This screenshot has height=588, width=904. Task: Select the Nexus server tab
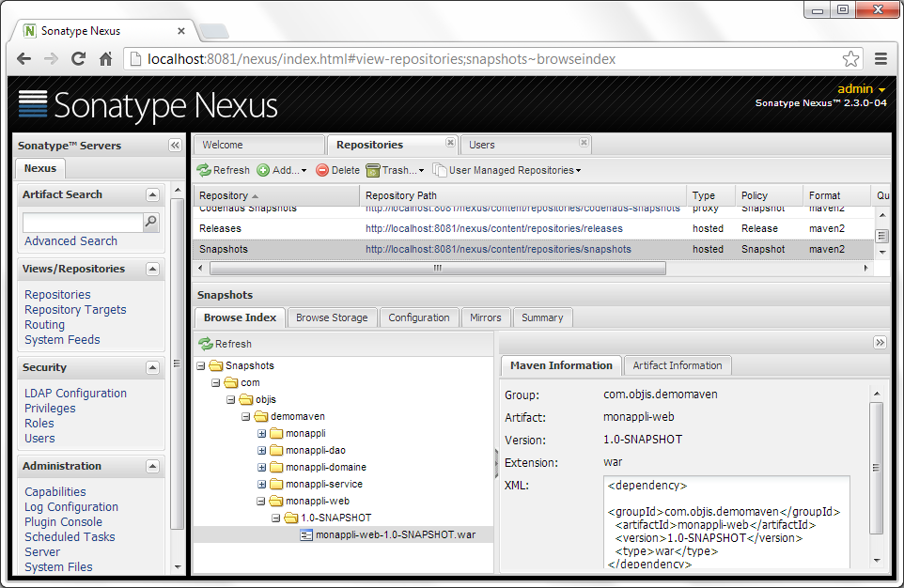coord(40,168)
